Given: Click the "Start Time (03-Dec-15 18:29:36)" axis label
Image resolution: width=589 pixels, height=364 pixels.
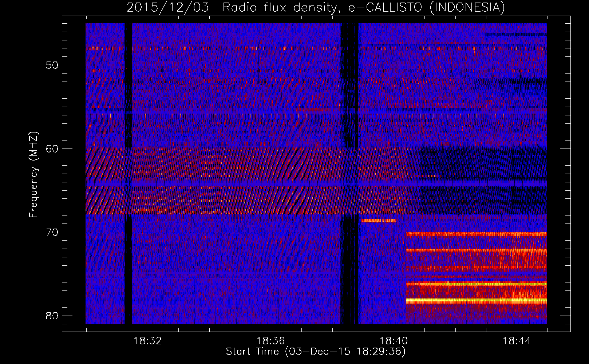Looking at the screenshot, I should [x=316, y=352].
